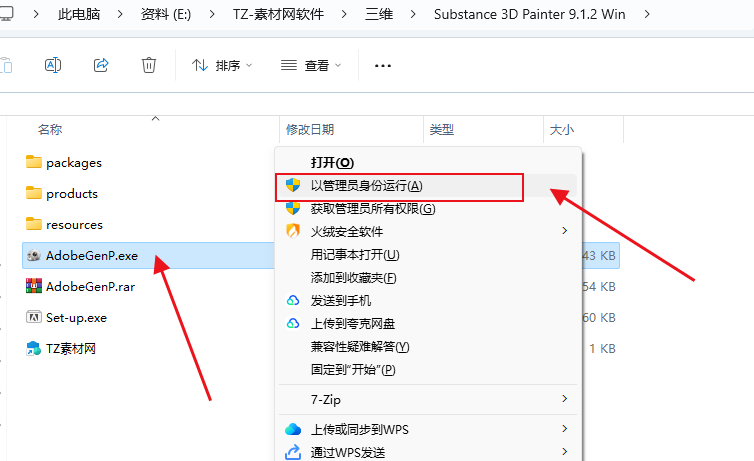Click the 此电脑 breadcrumb

pos(79,14)
